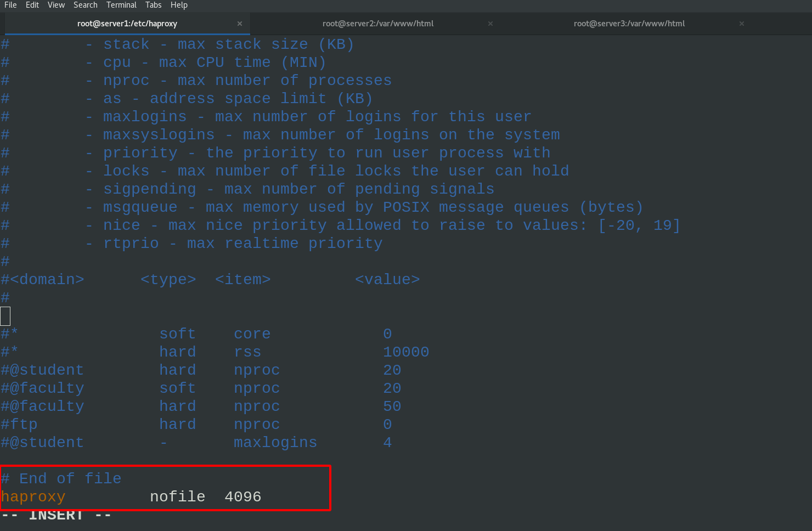Screen dimensions: 812x531
Task: Click the 'rtprio - max realtime priority' line
Action: [234, 243]
